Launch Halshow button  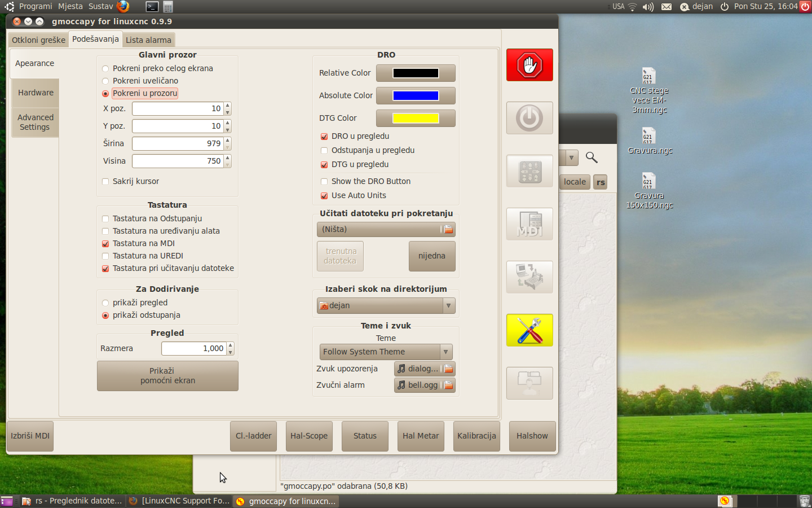coord(532,436)
